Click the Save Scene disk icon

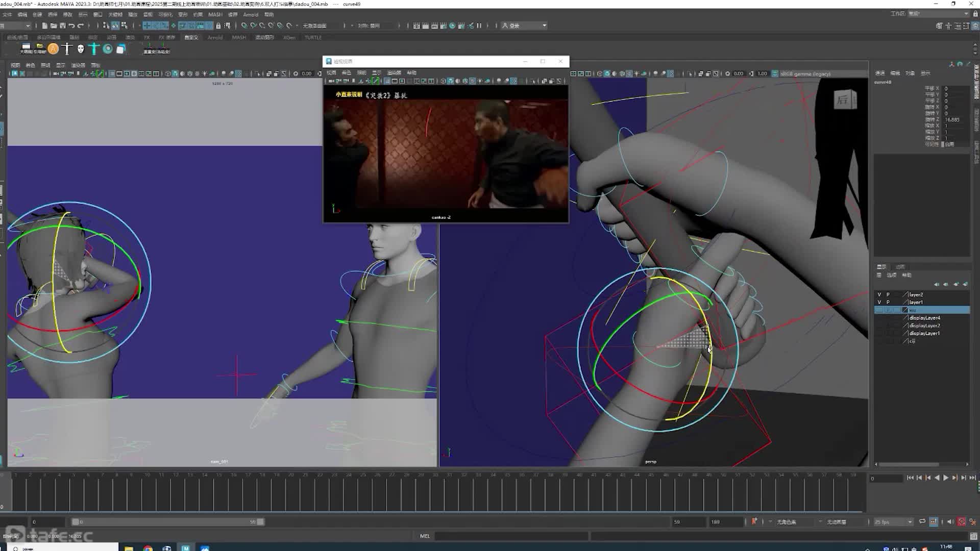tap(62, 26)
